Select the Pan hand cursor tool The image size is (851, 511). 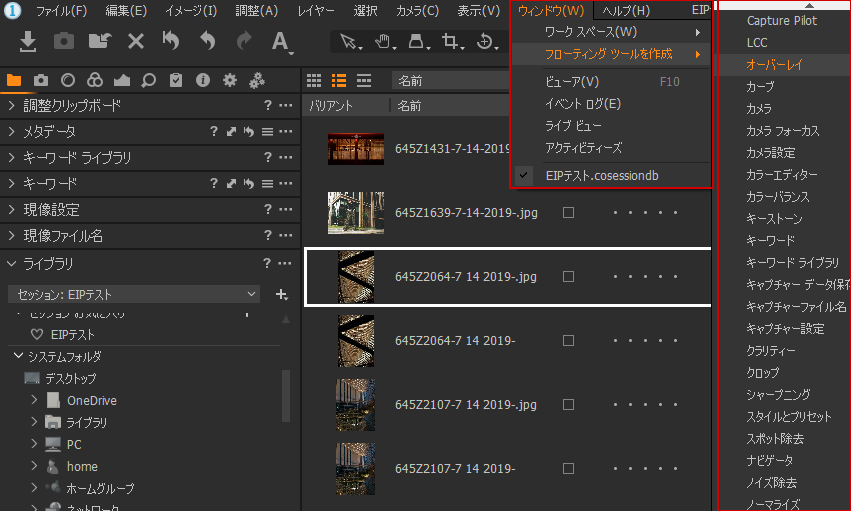[382, 41]
